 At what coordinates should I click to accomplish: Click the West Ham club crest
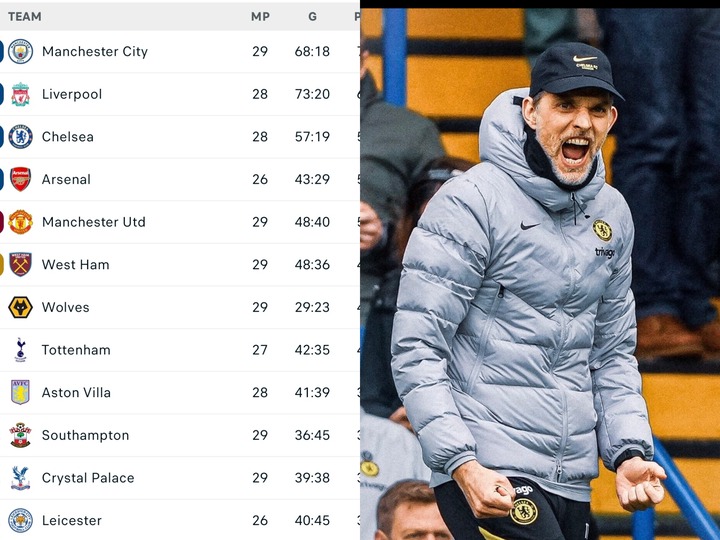coord(20,264)
